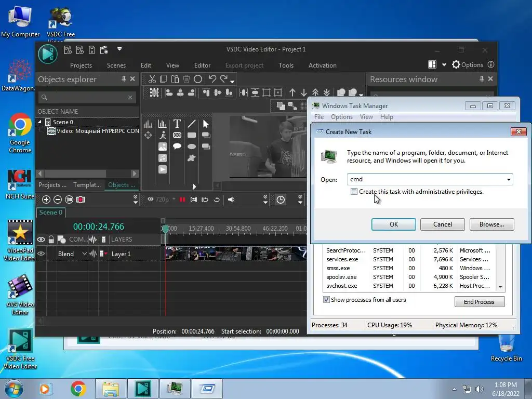The height and width of the screenshot is (399, 532).
Task: Expand the overflow arrow after Redo icon
Action: pos(232,82)
